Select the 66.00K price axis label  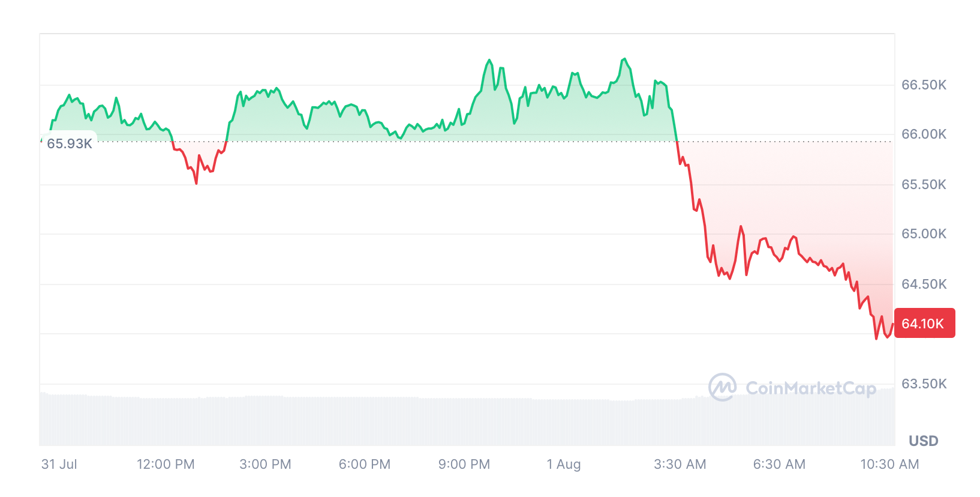point(924,134)
